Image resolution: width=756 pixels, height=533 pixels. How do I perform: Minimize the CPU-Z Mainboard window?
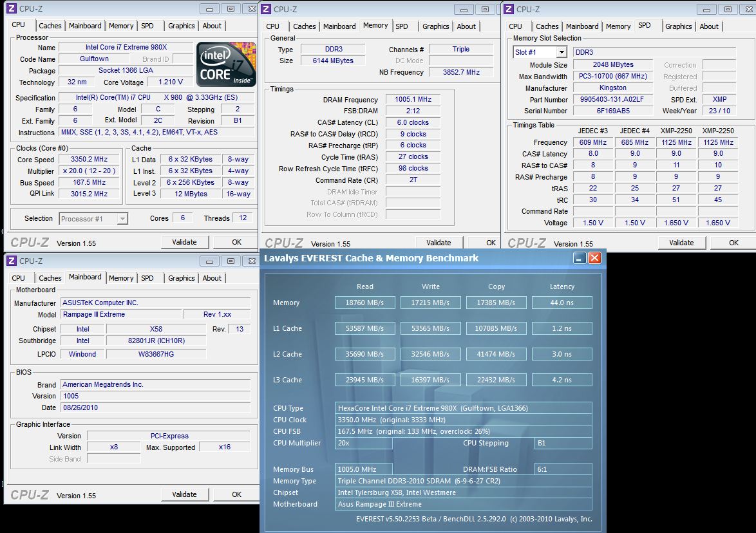point(209,261)
